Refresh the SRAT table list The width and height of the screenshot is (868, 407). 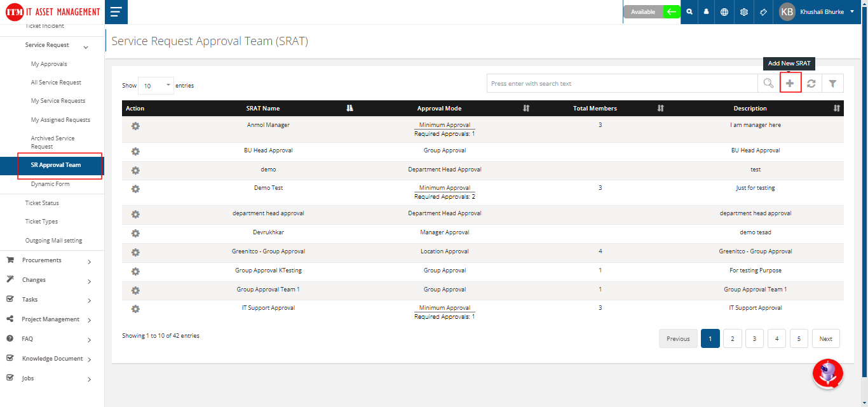coord(811,83)
